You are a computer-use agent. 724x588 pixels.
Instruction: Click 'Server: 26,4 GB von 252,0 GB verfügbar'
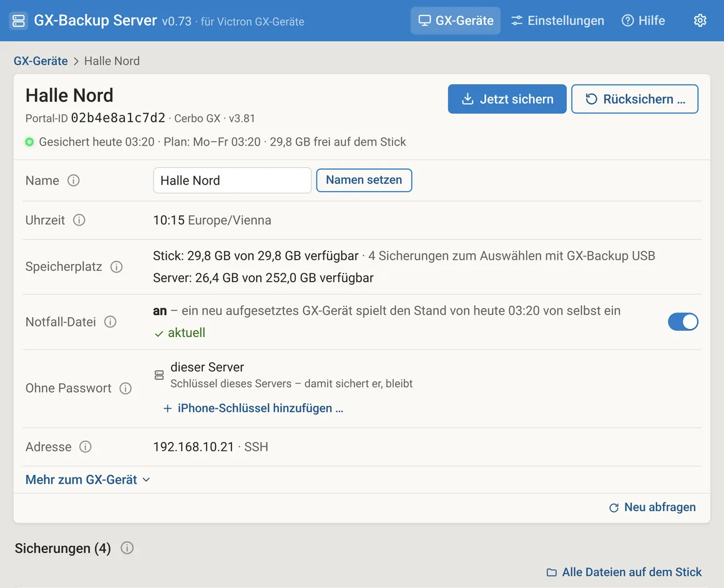(x=263, y=278)
